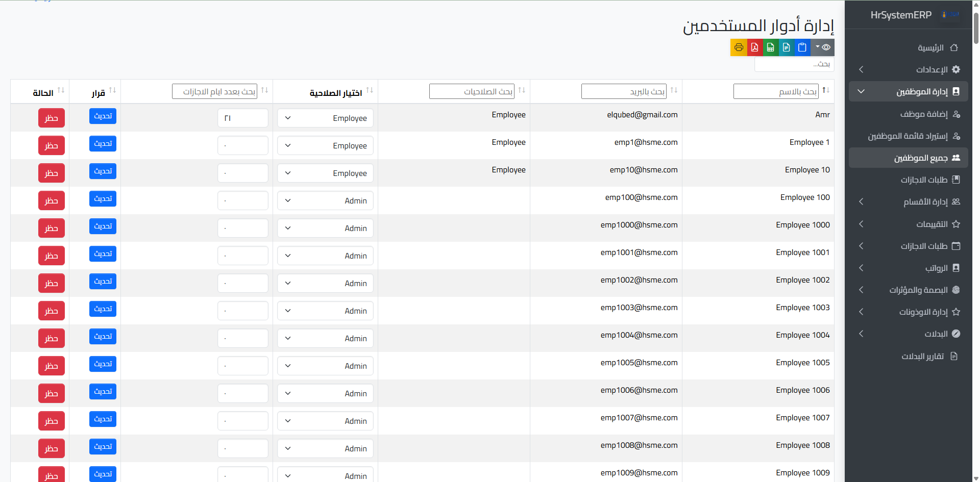Click the document icon beside تقارير البدلات
Image resolution: width=980 pixels, height=482 pixels.
click(953, 356)
